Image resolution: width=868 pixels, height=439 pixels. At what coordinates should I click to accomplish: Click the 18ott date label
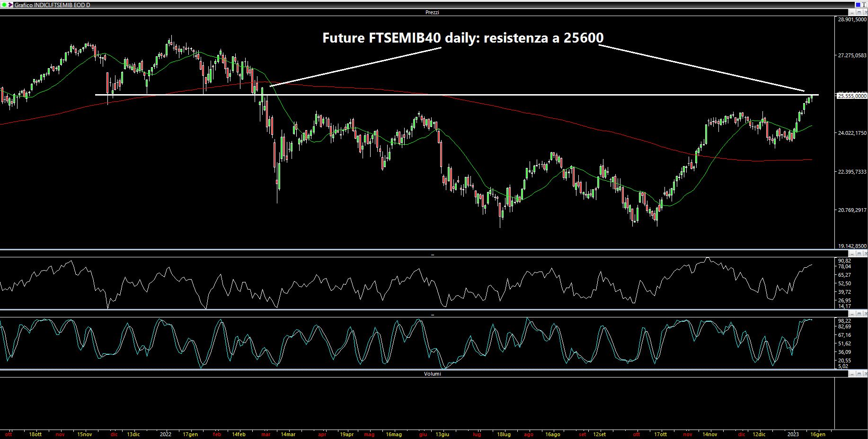tap(35, 434)
